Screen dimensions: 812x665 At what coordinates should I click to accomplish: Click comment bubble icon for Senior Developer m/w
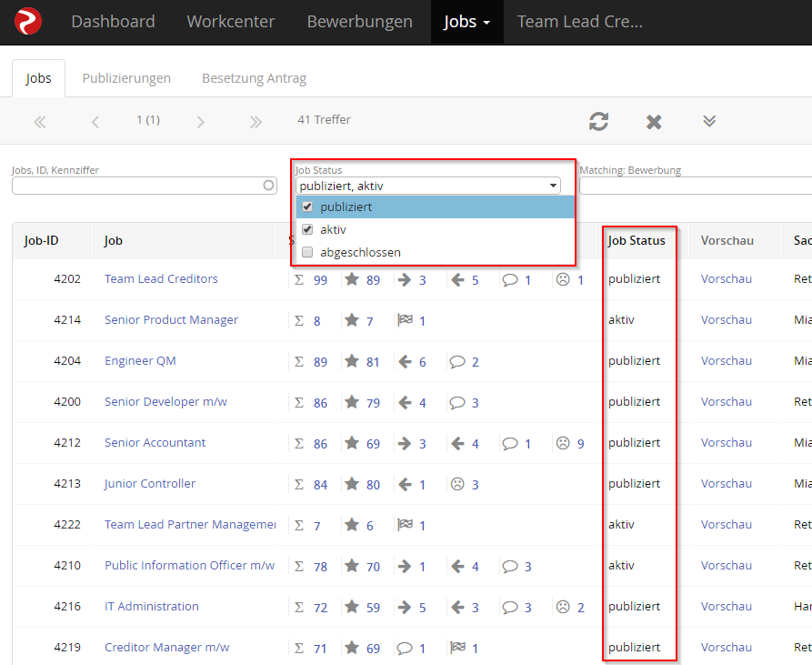click(x=457, y=402)
